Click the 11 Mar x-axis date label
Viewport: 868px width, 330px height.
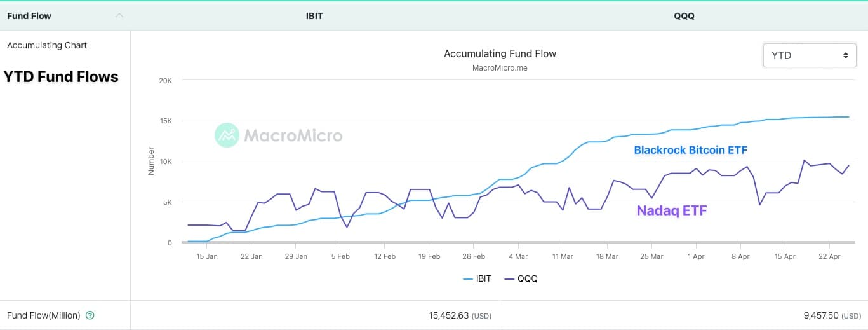click(x=563, y=256)
